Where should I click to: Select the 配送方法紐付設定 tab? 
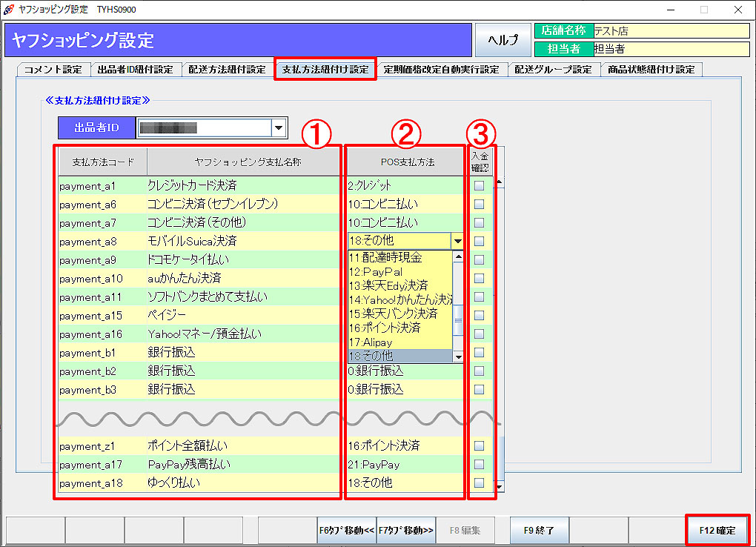(227, 70)
